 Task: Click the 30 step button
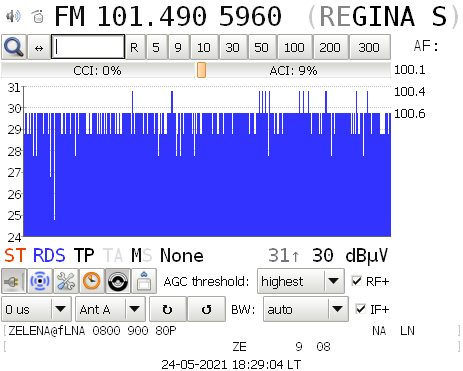tap(232, 47)
